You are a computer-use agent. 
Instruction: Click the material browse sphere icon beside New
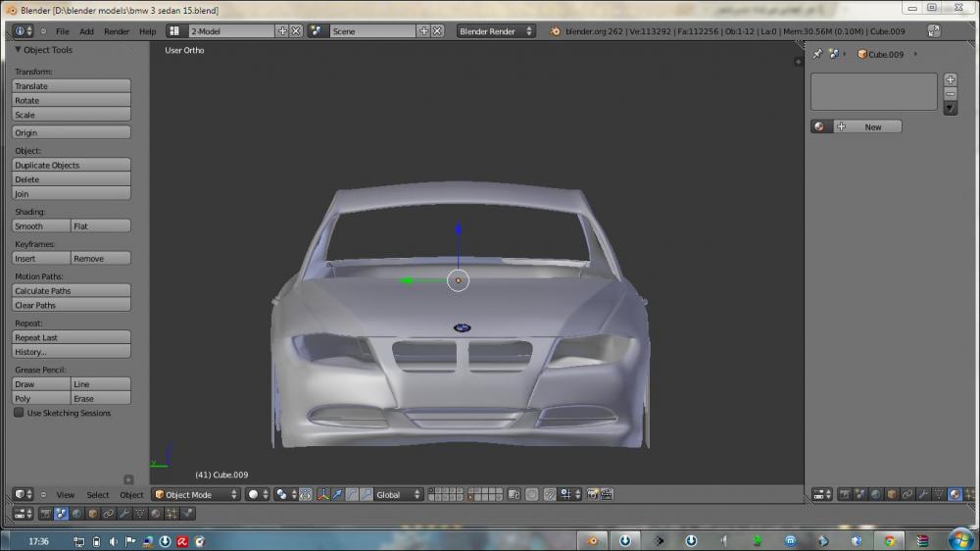click(819, 126)
